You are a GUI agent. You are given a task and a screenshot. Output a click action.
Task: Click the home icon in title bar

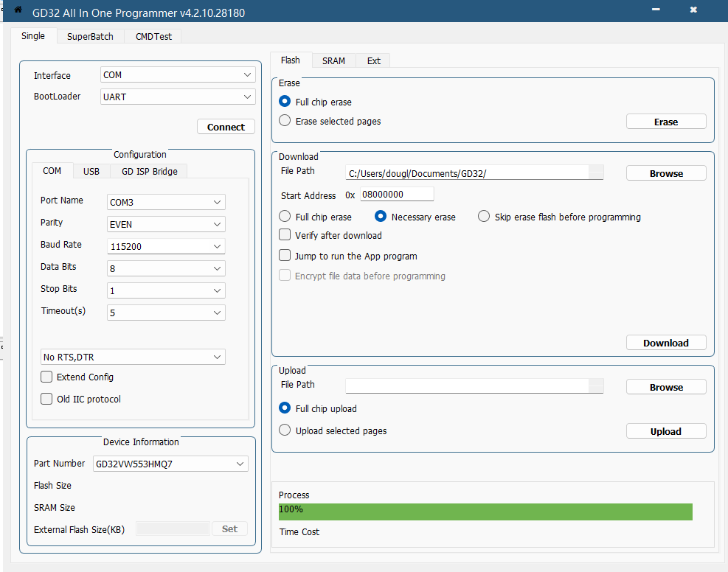point(18,10)
